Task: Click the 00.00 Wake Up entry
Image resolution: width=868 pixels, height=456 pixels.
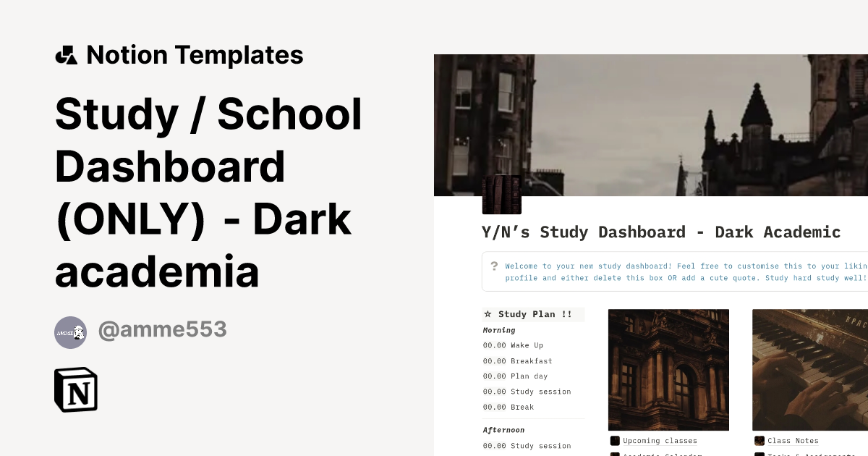Action: click(513, 345)
